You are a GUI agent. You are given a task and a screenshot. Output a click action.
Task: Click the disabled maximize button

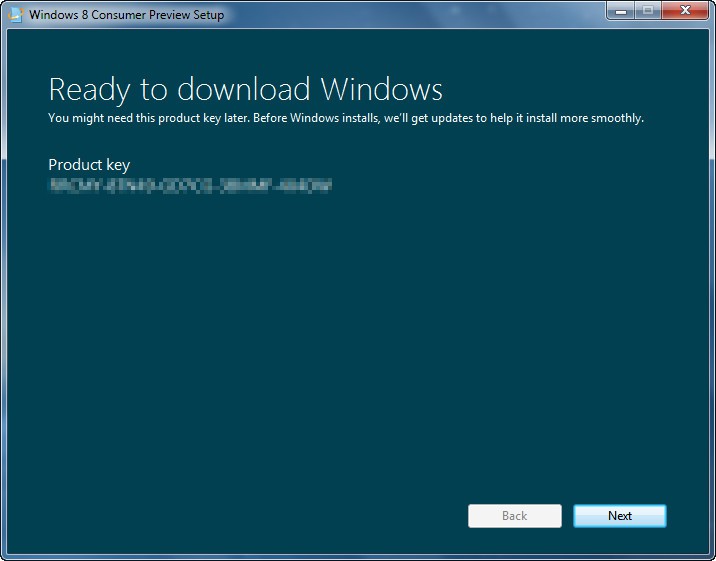click(x=648, y=11)
